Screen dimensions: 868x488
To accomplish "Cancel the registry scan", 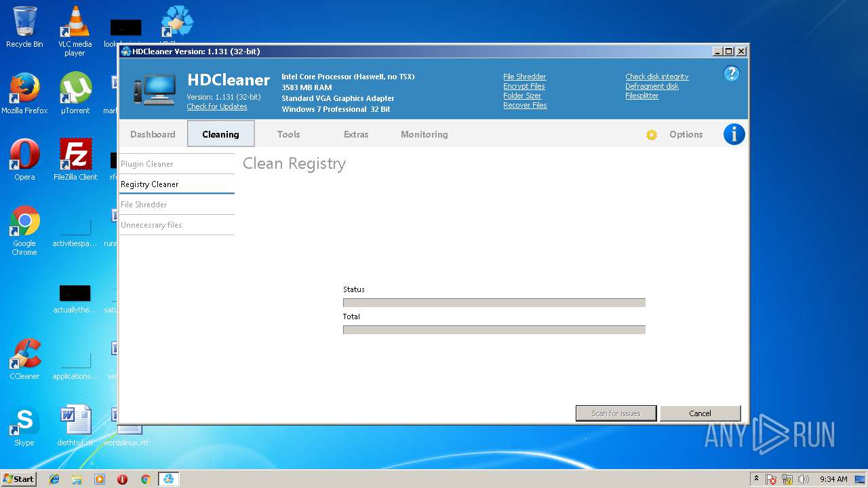I will pos(700,413).
